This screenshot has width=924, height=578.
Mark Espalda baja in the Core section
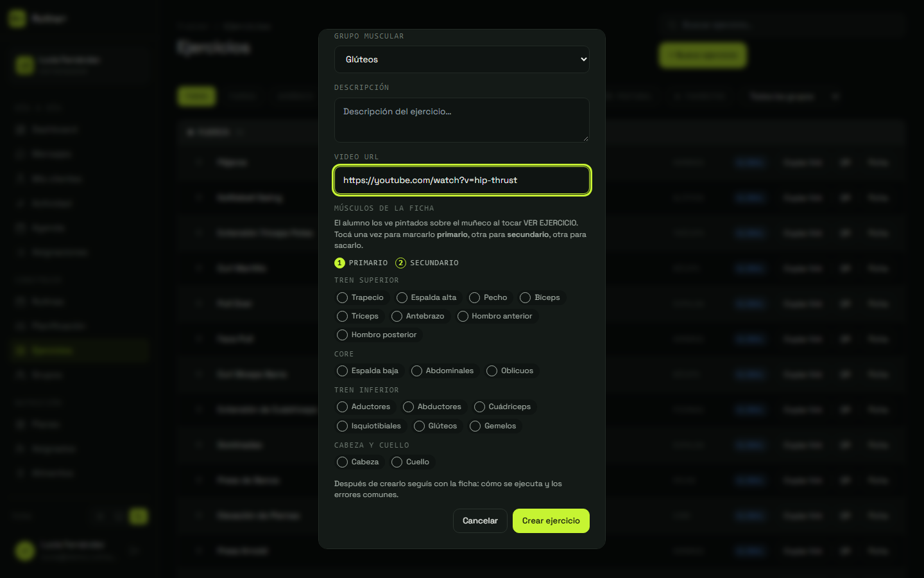pyautogui.click(x=368, y=371)
